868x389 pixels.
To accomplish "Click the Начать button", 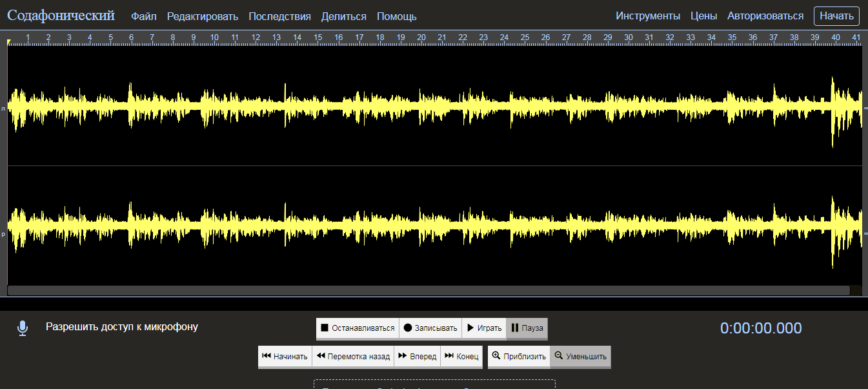I will pos(836,16).
